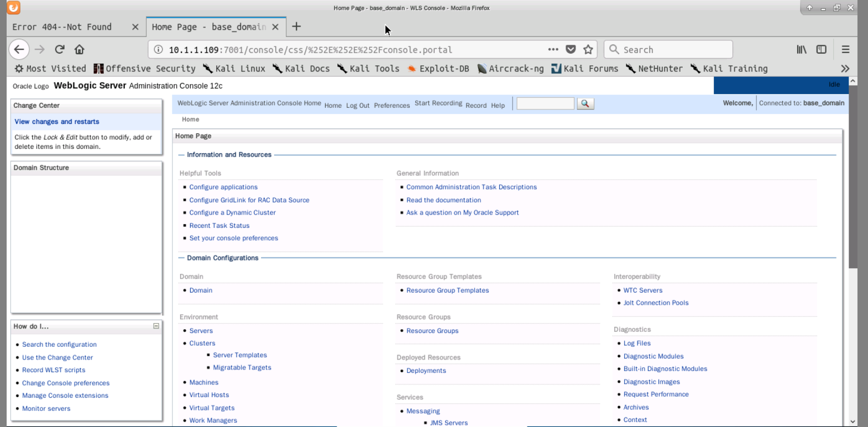Open the NetHunter bookmark
Image resolution: width=868 pixels, height=427 pixels.
(654, 69)
